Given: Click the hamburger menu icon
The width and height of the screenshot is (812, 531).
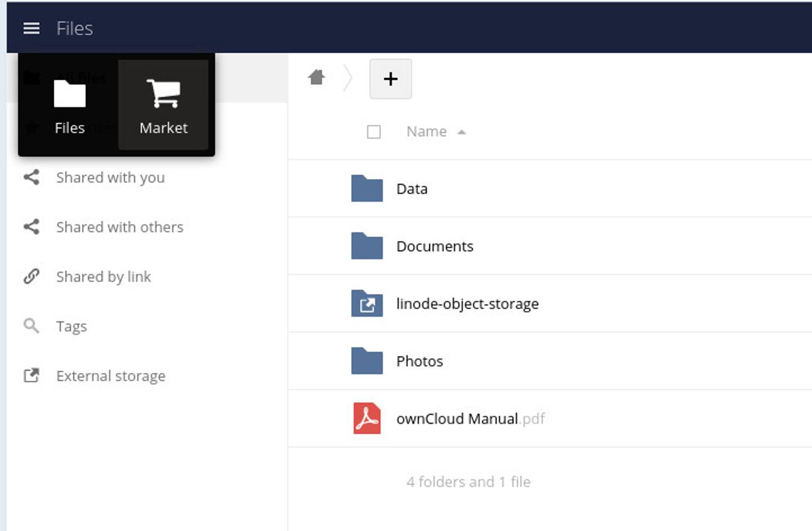Looking at the screenshot, I should [x=31, y=28].
